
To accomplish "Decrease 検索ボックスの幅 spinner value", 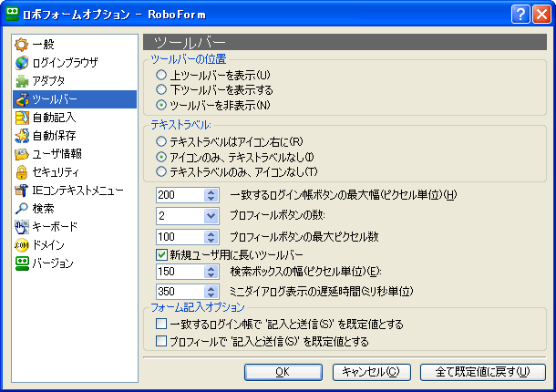I will (211, 275).
